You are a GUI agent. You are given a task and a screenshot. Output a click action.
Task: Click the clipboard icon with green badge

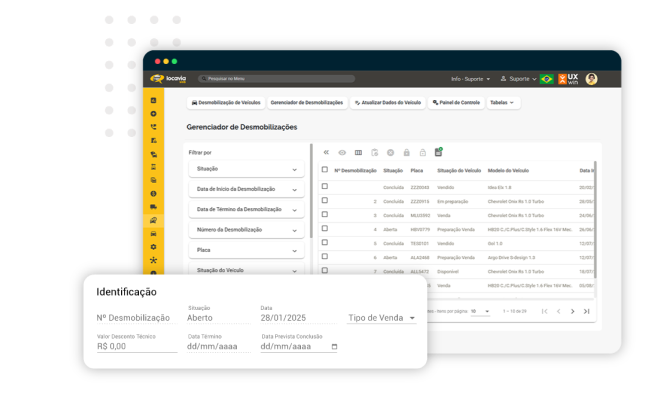point(439,152)
